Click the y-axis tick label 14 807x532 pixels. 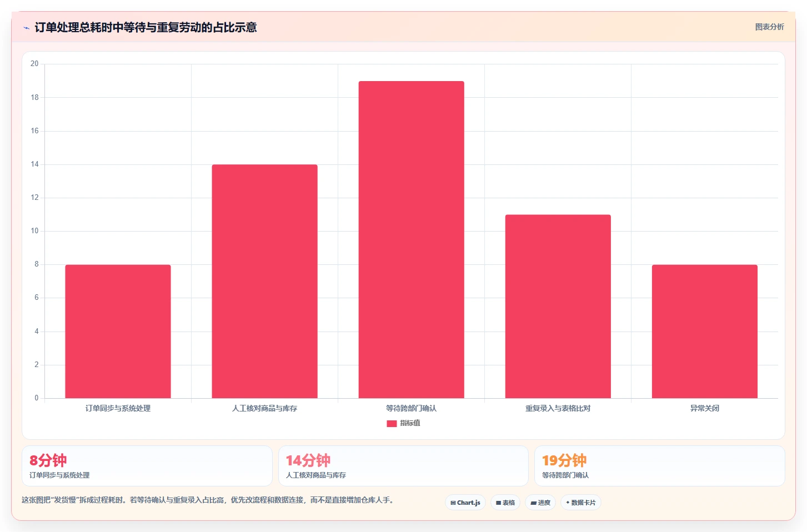[x=34, y=164]
